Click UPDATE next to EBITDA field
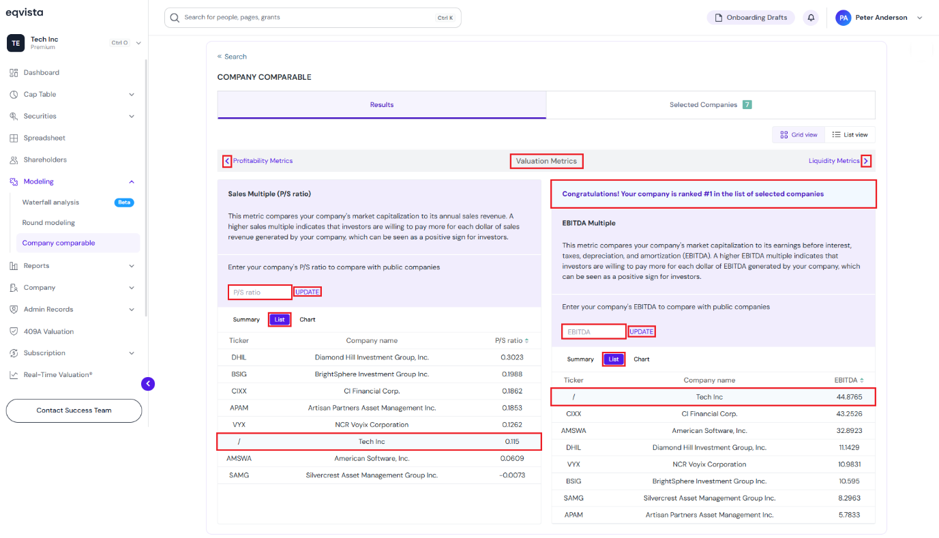The width and height of the screenshot is (939, 538). point(641,332)
